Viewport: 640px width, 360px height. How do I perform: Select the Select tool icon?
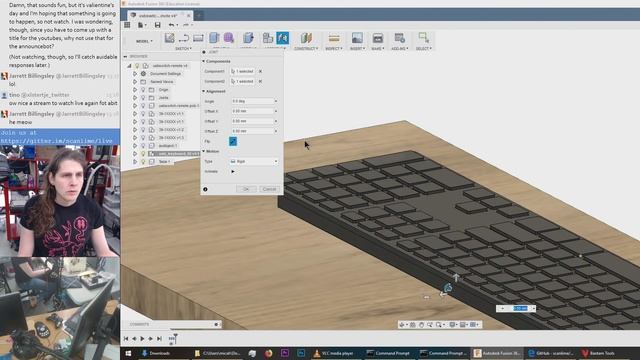(x=423, y=38)
